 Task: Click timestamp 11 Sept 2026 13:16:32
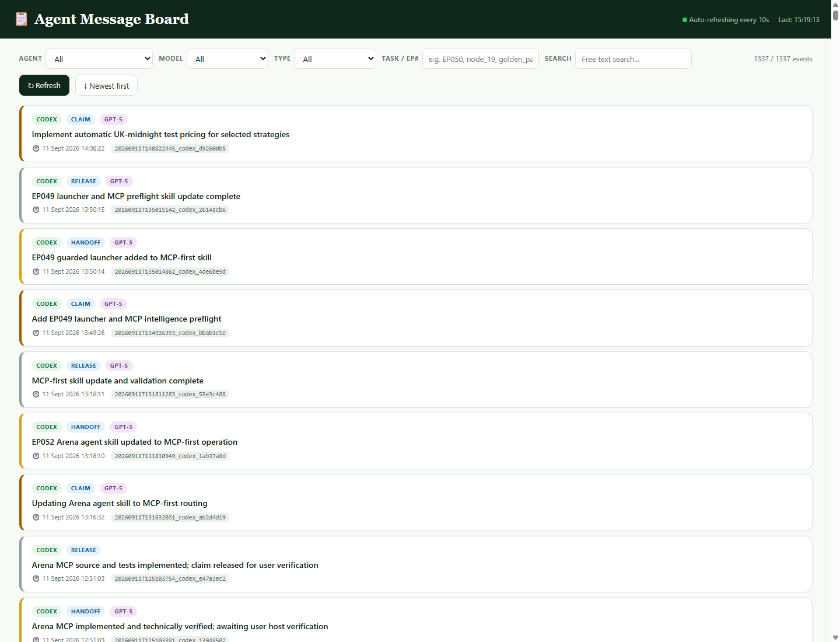tap(73, 517)
